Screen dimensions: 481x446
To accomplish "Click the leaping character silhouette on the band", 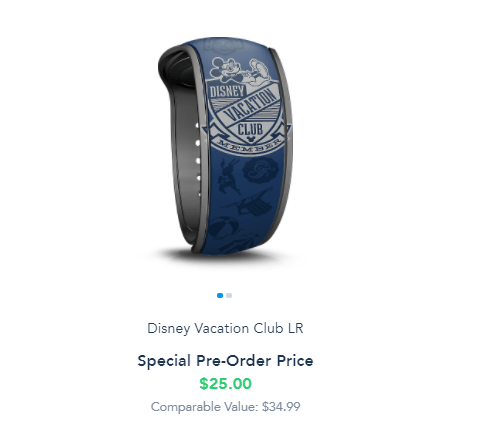I will pyautogui.click(x=229, y=176).
